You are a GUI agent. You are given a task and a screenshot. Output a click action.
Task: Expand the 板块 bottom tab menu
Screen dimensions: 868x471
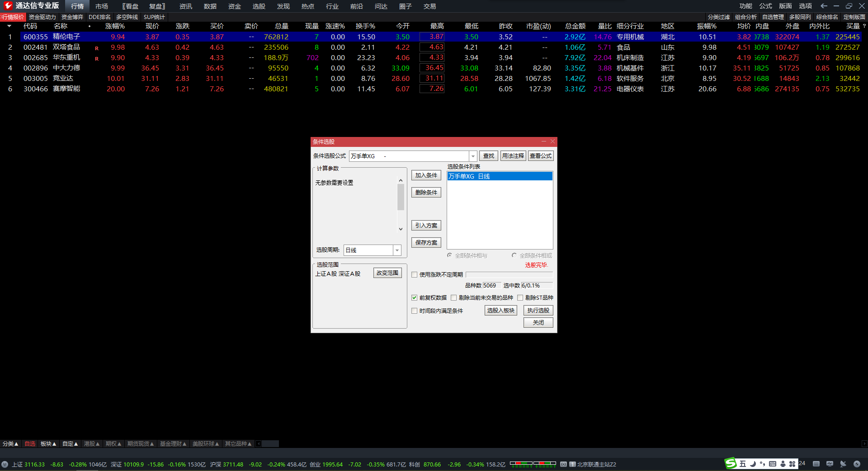coord(48,444)
